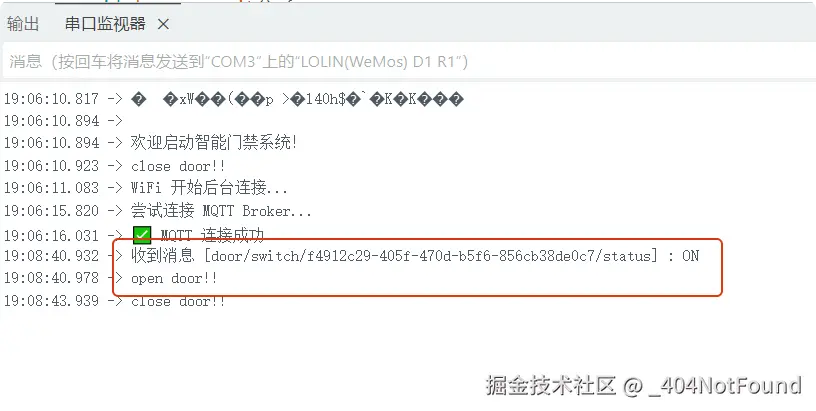This screenshot has height=411, width=816.
Task: Click the last close door!! log entry
Action: [x=114, y=301]
